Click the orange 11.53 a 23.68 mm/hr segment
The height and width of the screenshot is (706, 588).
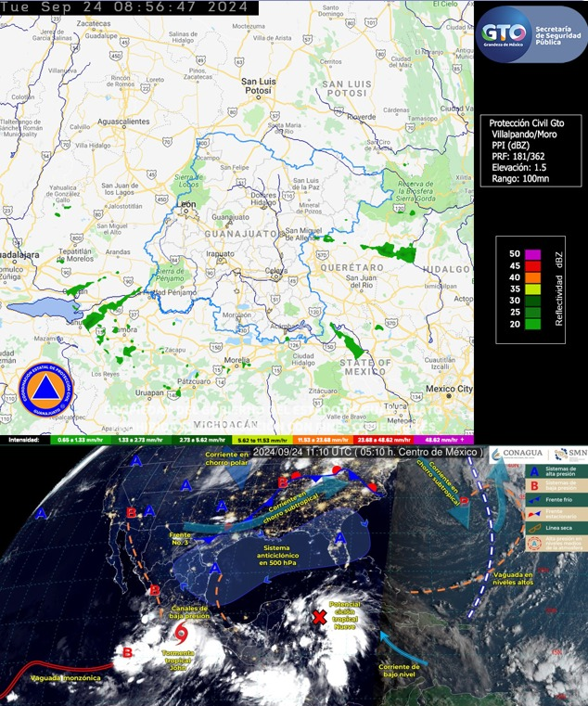(x=324, y=440)
